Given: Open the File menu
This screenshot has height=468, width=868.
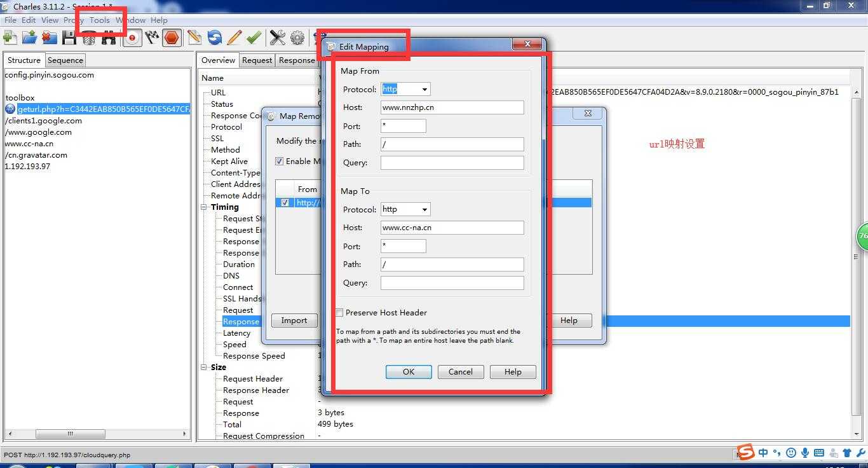Looking at the screenshot, I should point(10,20).
